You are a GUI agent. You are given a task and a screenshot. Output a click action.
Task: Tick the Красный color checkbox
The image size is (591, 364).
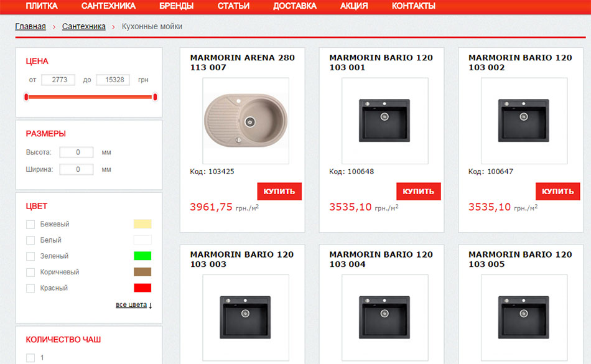click(30, 288)
